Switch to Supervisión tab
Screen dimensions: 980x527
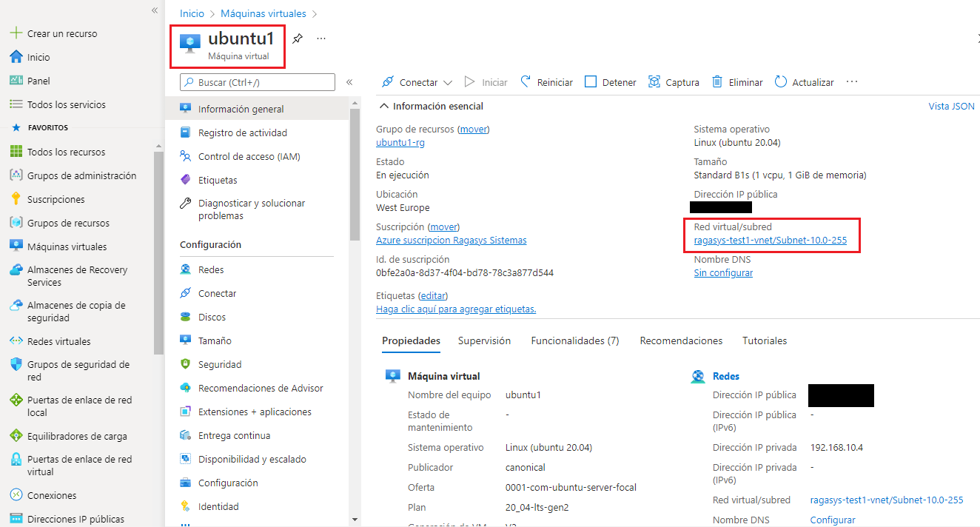point(484,340)
